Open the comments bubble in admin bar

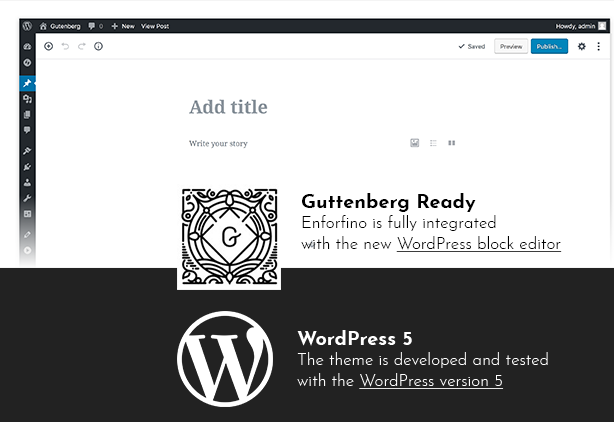96,26
